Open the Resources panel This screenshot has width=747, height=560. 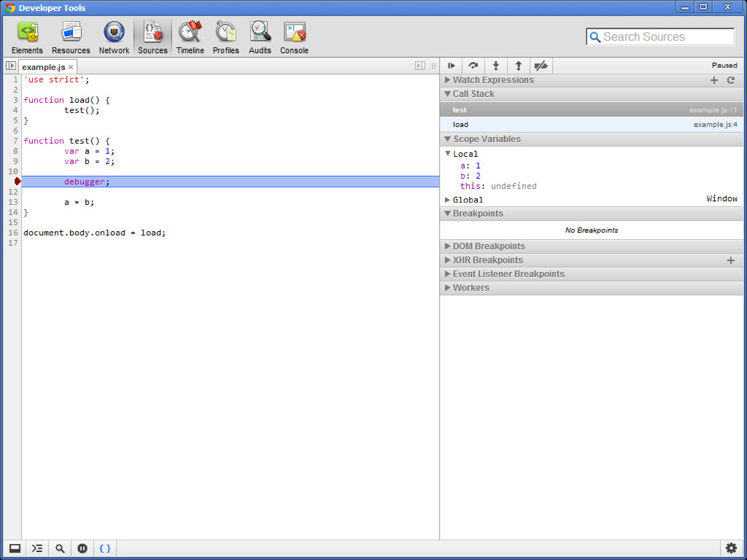coord(71,38)
